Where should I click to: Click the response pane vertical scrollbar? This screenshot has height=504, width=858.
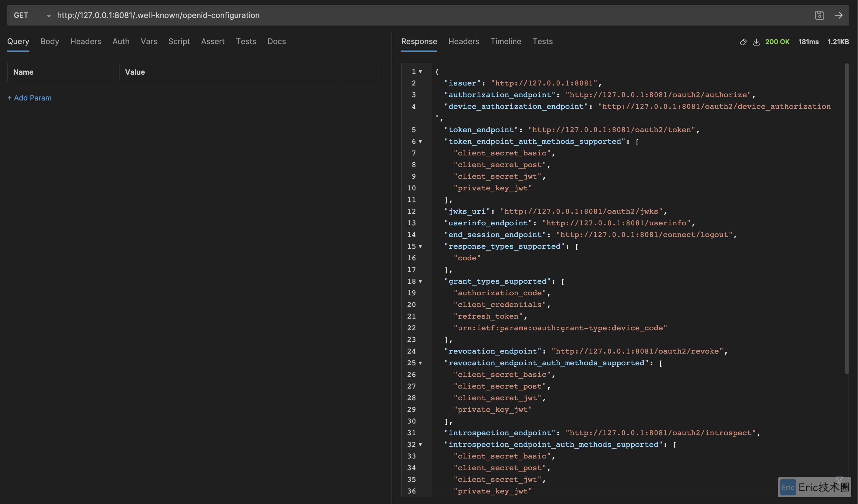847,219
